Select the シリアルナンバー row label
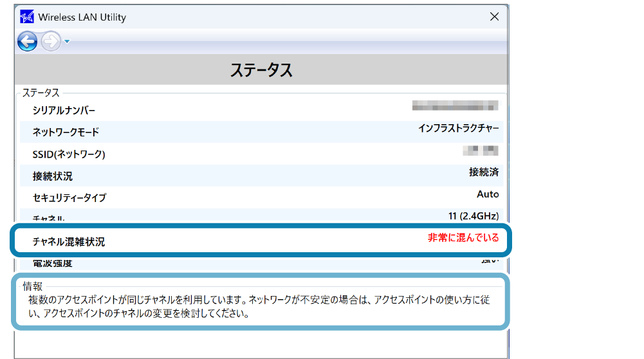Screen dimensions: 644x359 click(64, 111)
